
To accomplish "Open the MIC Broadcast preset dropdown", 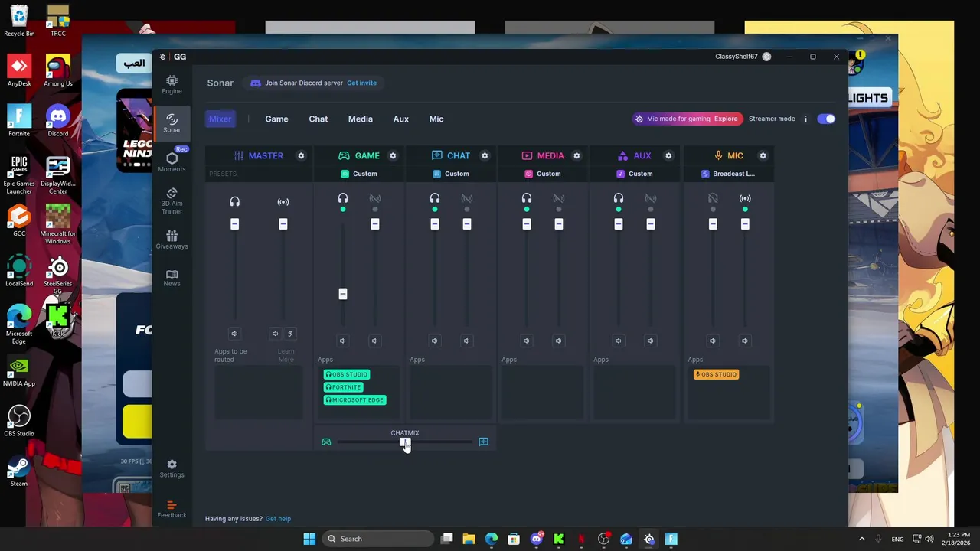I will 729,174.
